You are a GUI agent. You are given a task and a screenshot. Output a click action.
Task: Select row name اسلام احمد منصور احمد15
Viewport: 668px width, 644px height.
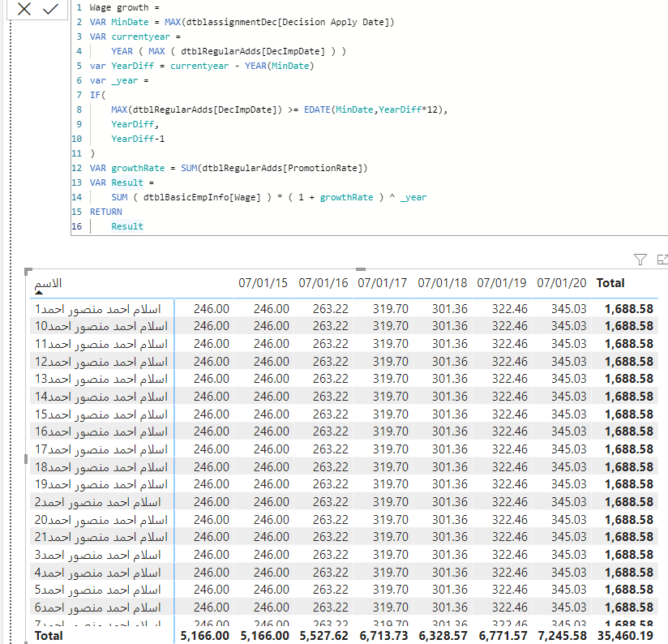click(x=101, y=414)
